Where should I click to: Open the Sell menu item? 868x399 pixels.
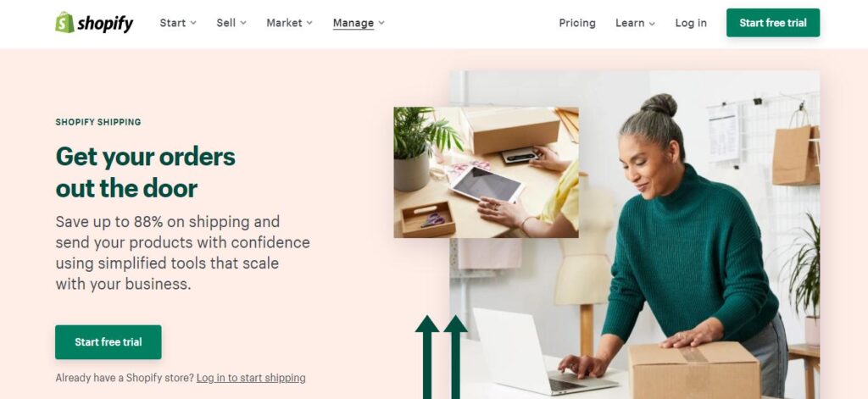[225, 23]
